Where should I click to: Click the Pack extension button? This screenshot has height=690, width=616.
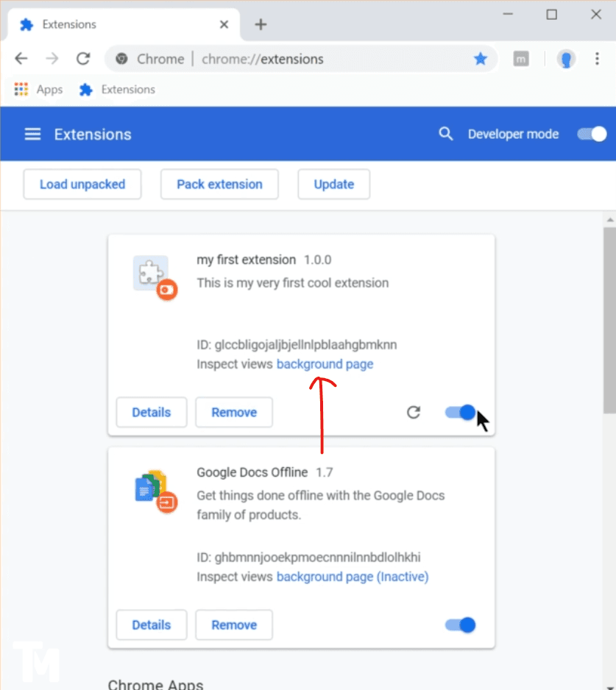click(x=219, y=184)
